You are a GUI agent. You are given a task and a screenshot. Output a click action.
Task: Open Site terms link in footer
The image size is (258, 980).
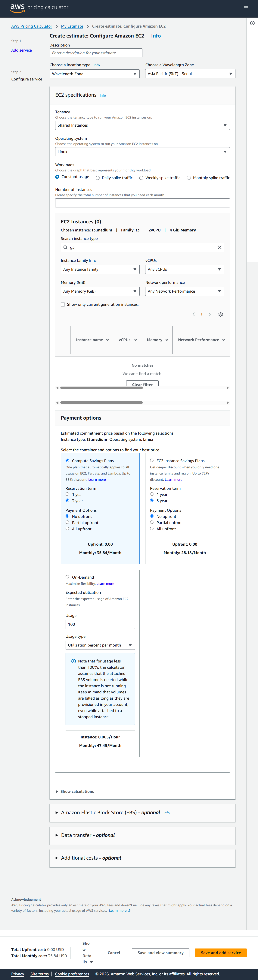40,974
